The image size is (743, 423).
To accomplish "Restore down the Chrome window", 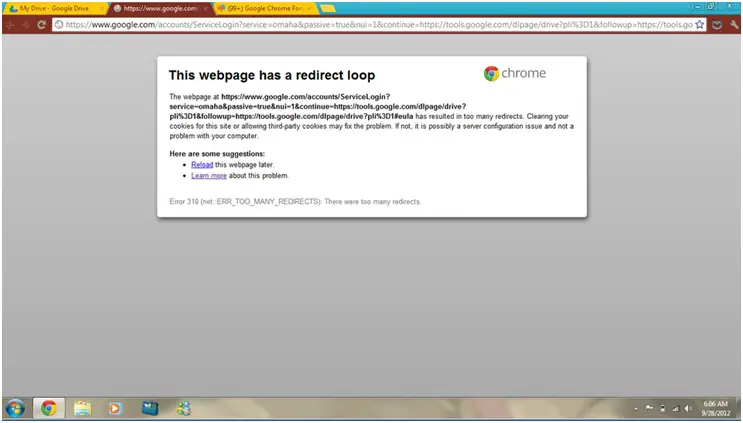I will tap(711, 7).
